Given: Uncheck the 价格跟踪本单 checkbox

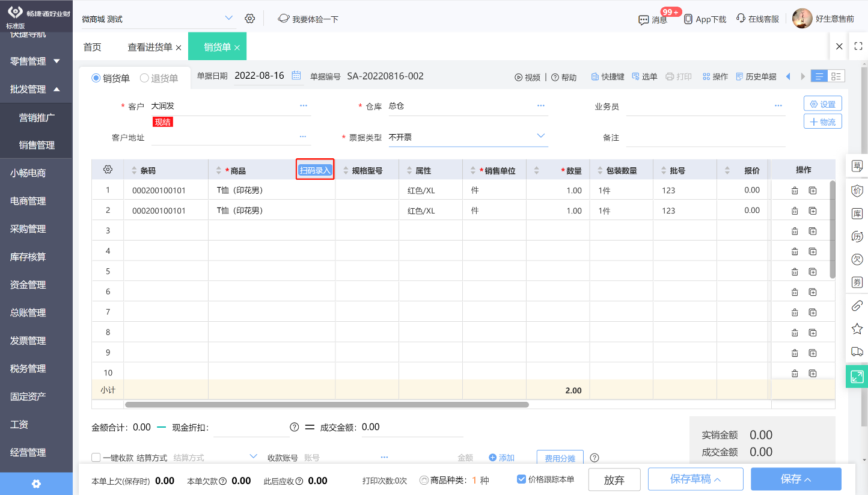Looking at the screenshot, I should [x=522, y=479].
